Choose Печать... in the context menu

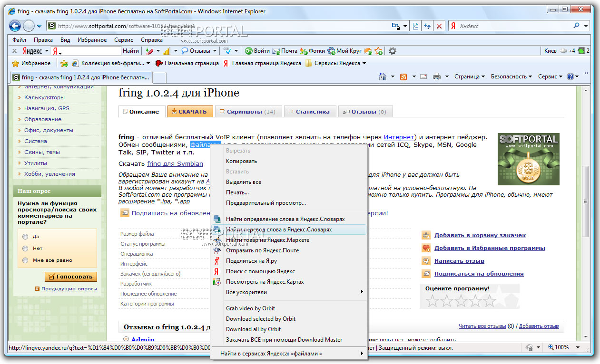(x=289, y=192)
